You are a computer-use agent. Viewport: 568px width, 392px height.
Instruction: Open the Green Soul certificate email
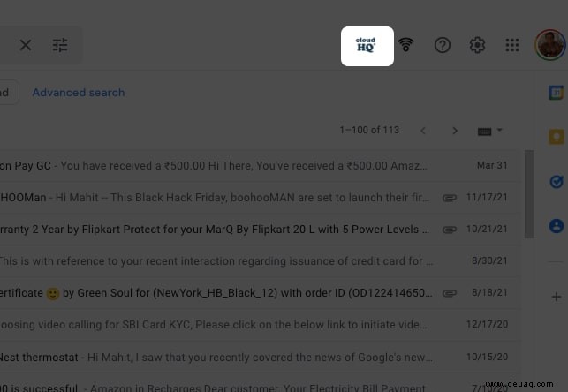click(259, 293)
